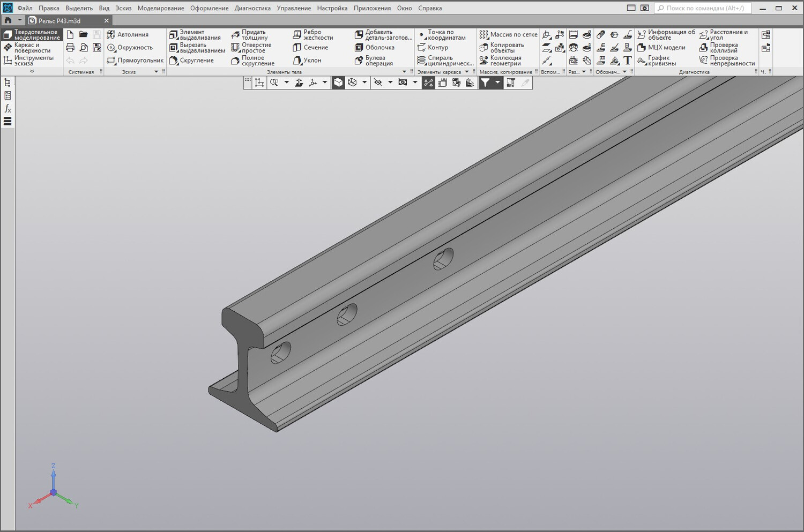804x532 pixels.
Task: Open the Моделирование menu
Action: [x=161, y=8]
